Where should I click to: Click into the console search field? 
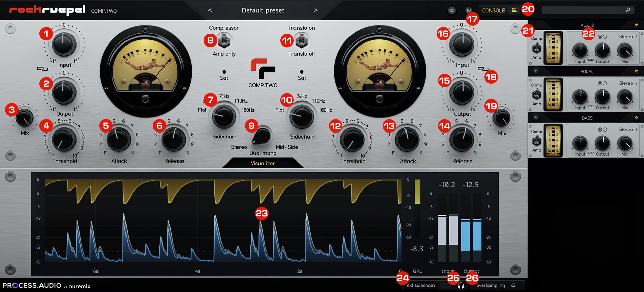(x=588, y=10)
